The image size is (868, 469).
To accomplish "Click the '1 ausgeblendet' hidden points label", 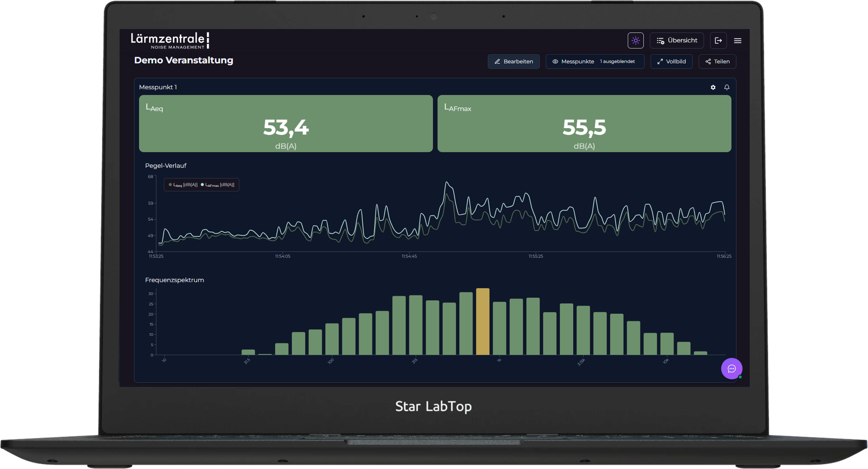I will click(617, 61).
